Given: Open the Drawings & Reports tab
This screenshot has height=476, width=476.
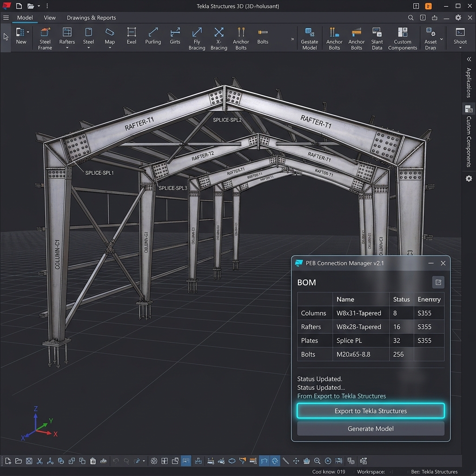Looking at the screenshot, I should click(92, 18).
